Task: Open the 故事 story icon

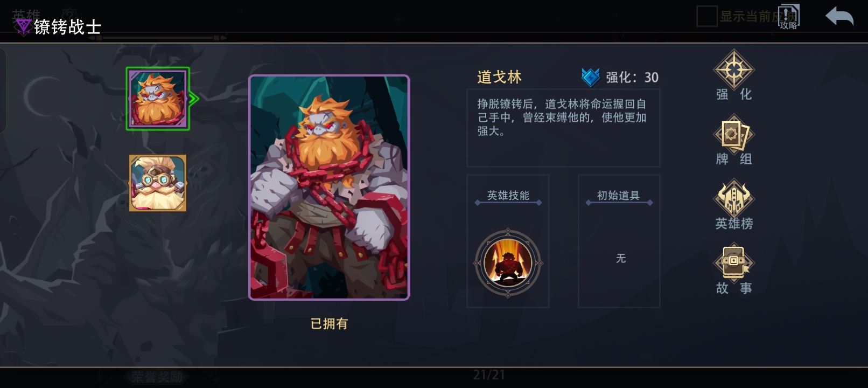Action: 733,269
